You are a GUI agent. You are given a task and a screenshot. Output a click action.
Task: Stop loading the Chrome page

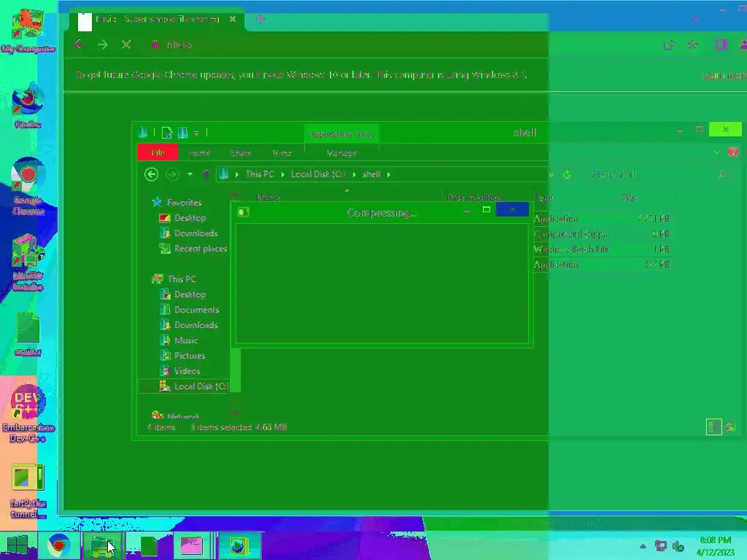pyautogui.click(x=126, y=44)
